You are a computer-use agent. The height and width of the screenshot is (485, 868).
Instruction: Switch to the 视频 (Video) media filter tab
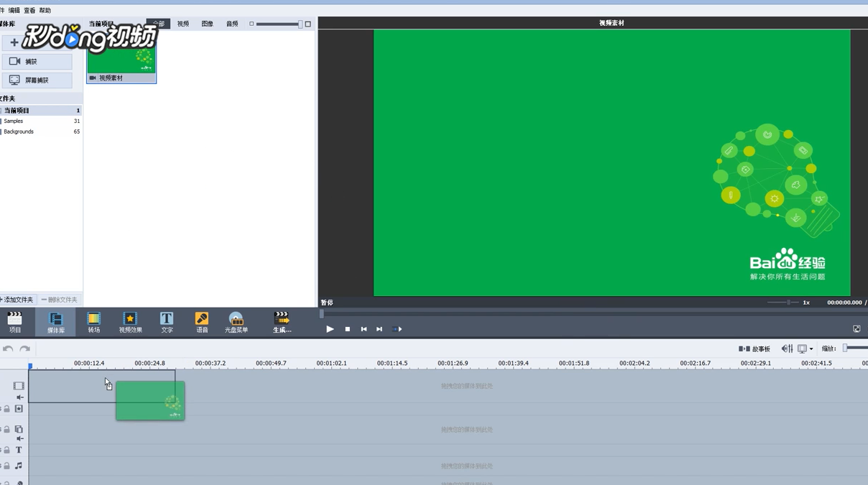183,24
